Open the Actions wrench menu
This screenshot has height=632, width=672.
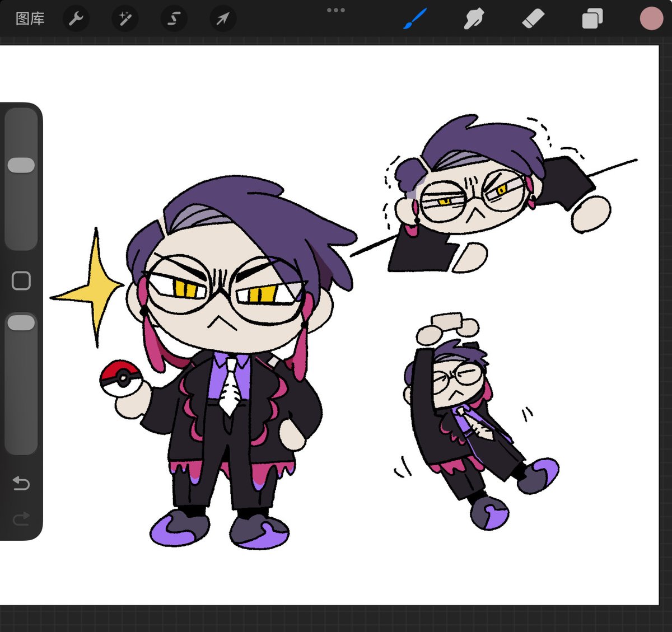[76, 18]
